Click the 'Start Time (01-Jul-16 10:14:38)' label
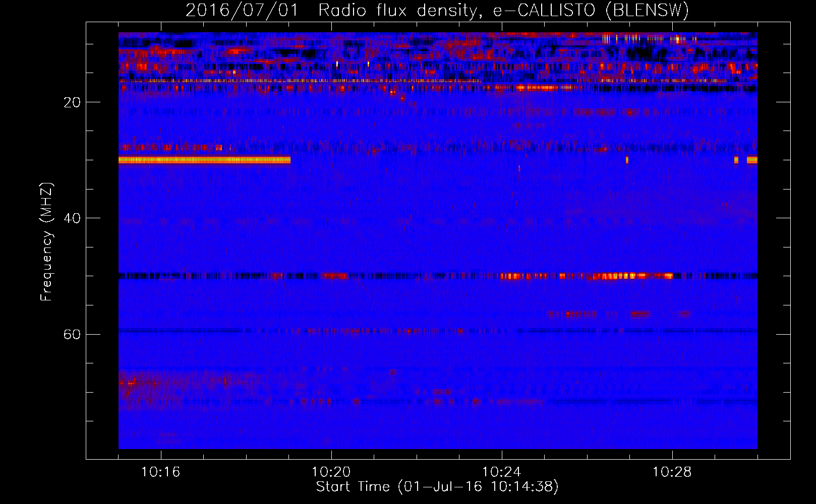The image size is (816, 504). pos(437,487)
